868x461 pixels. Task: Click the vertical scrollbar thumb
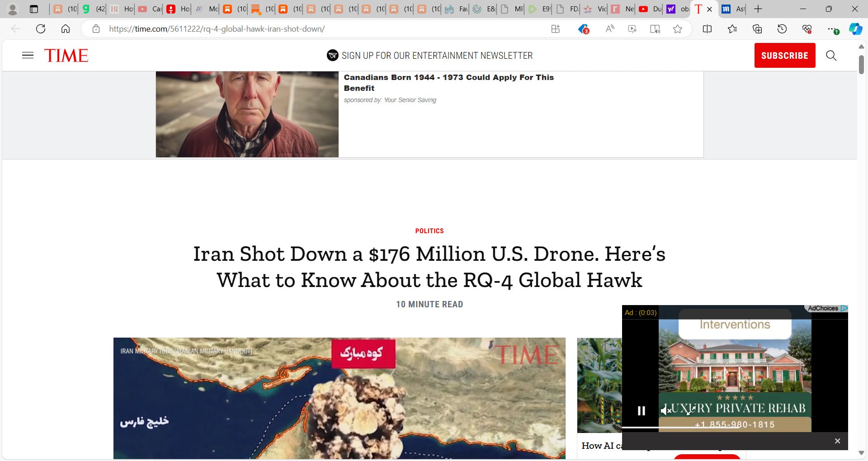(861, 64)
